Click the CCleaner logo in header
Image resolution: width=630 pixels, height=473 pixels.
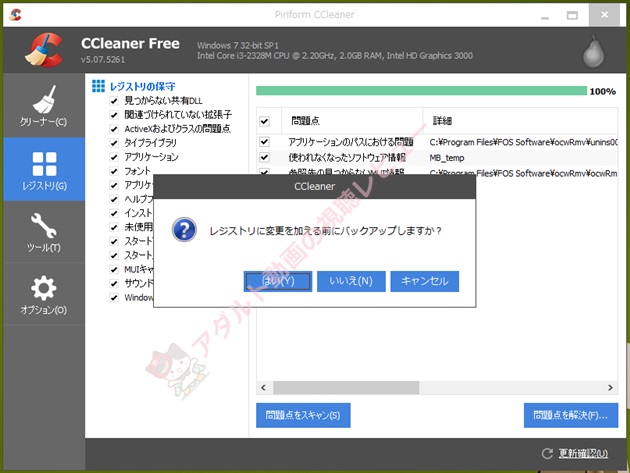tap(45, 50)
